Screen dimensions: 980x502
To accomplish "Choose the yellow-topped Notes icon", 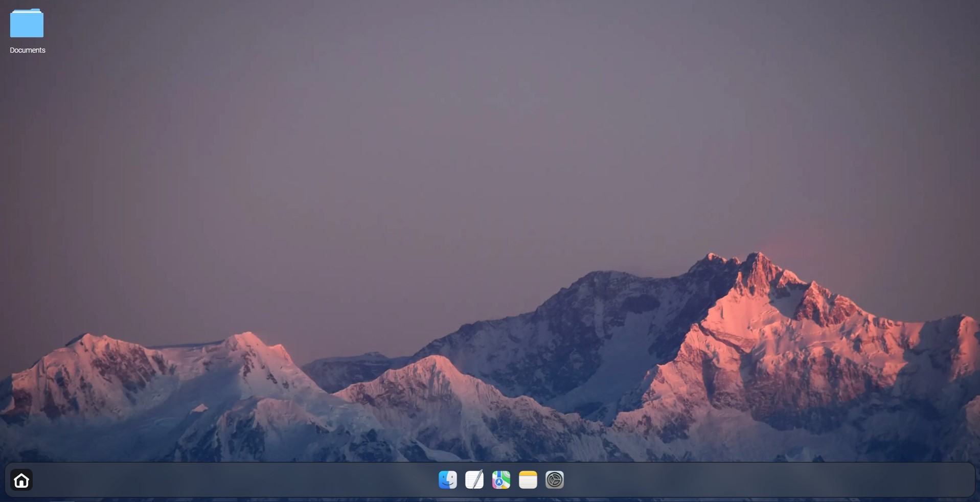I will [528, 480].
